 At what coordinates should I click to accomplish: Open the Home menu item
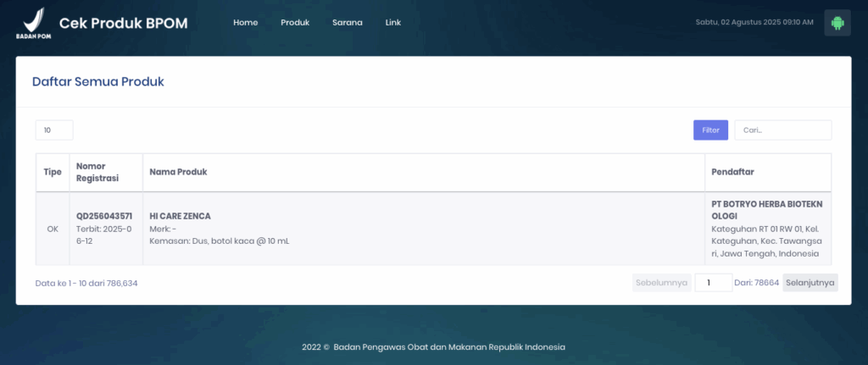pos(245,23)
